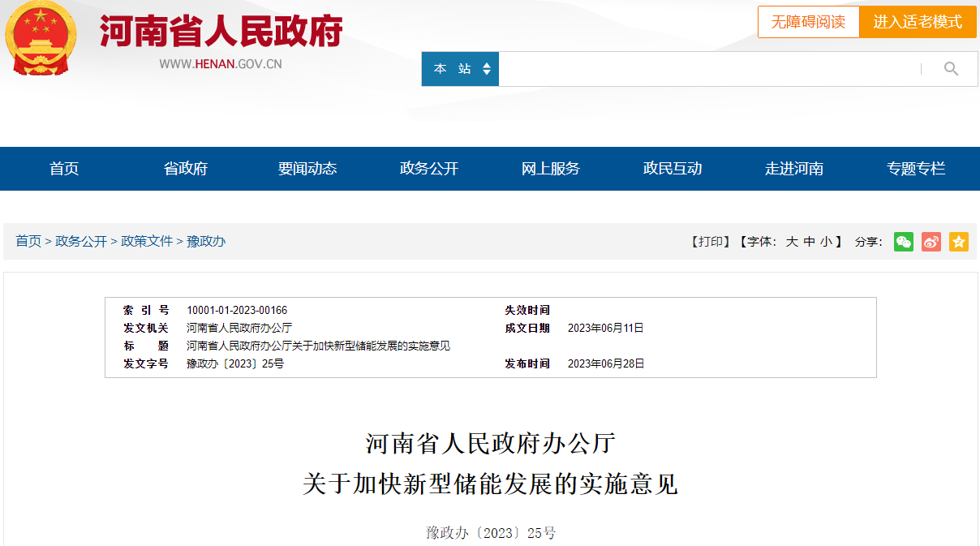Click the search magnifier icon
The height and width of the screenshot is (546, 980).
950,69
